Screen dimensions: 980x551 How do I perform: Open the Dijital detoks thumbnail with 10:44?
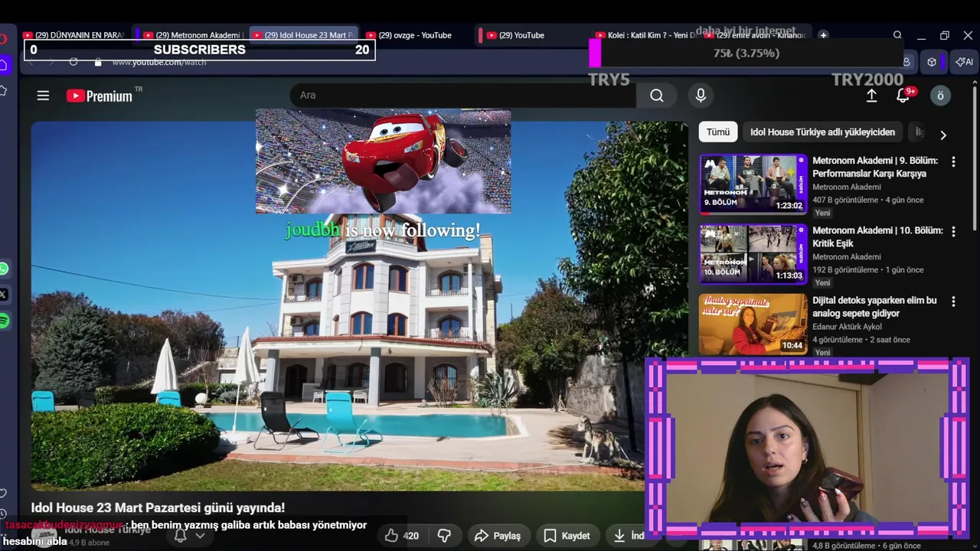tap(753, 324)
